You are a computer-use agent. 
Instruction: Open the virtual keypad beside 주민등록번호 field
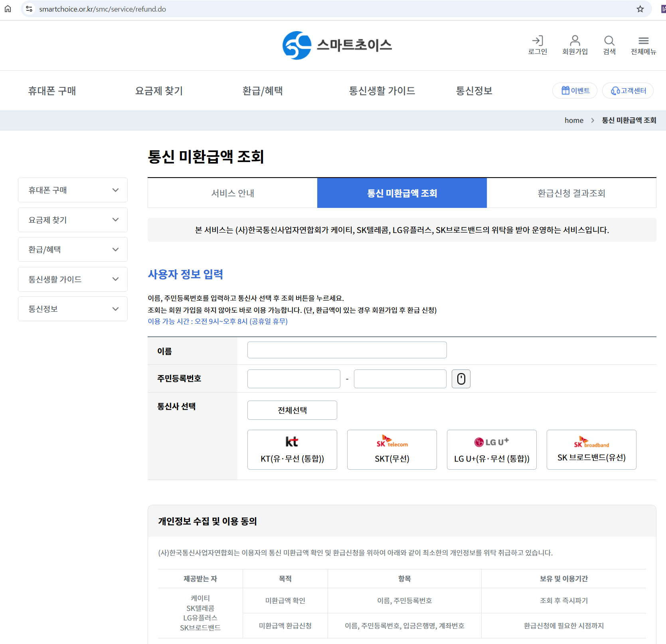pyautogui.click(x=460, y=379)
